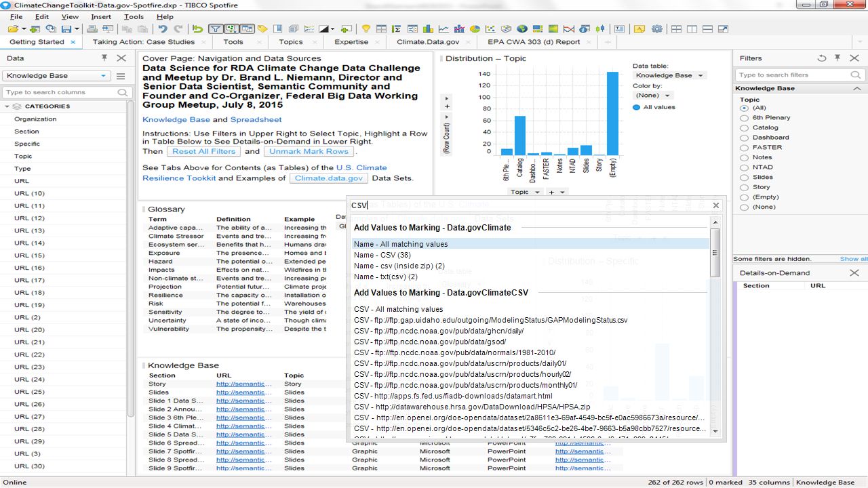Screen dimensions: 868x488
Task: Click the Type to search filters field
Action: (x=799, y=75)
